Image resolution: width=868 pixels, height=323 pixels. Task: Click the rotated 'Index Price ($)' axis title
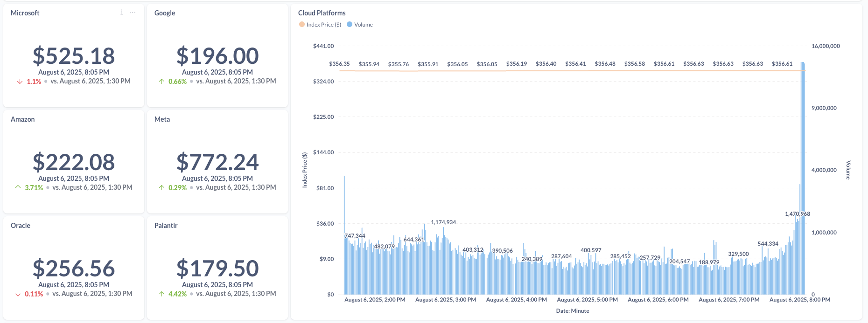pyautogui.click(x=305, y=170)
